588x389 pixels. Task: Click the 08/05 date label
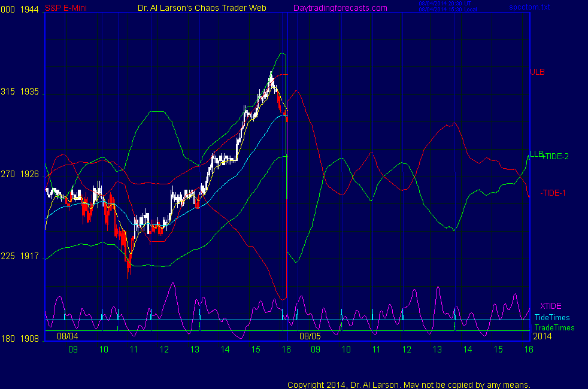point(310,336)
